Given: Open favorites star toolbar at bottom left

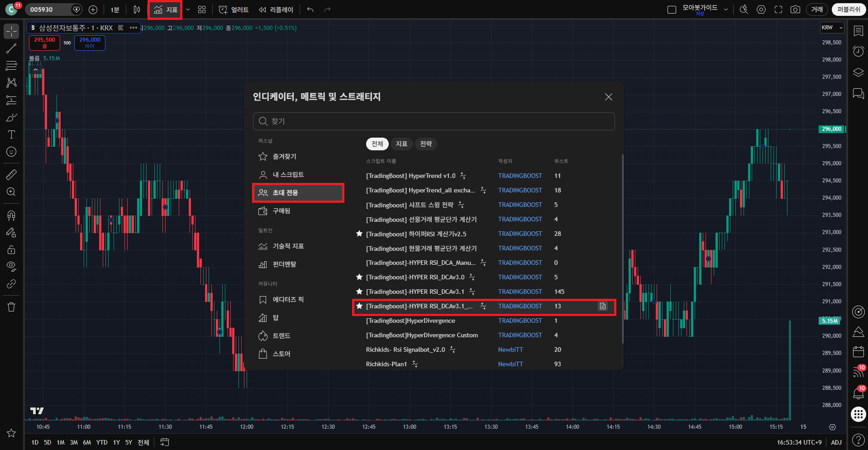Looking at the screenshot, I should point(11,433).
